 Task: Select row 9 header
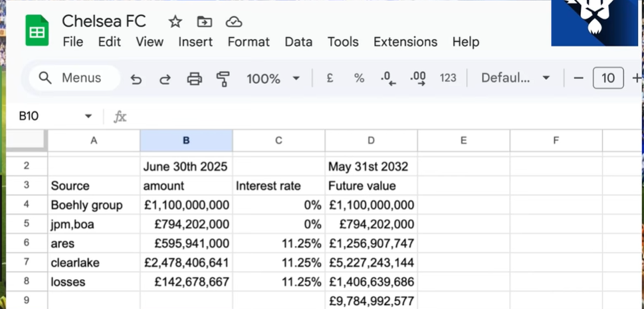point(27,300)
